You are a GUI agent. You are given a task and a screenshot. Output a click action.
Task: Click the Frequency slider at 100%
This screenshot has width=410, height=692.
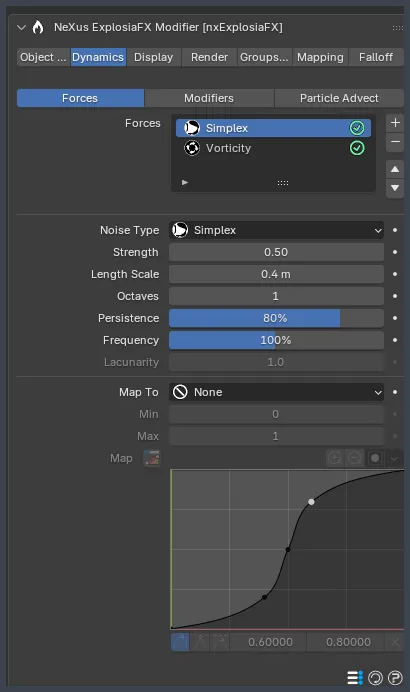276,340
